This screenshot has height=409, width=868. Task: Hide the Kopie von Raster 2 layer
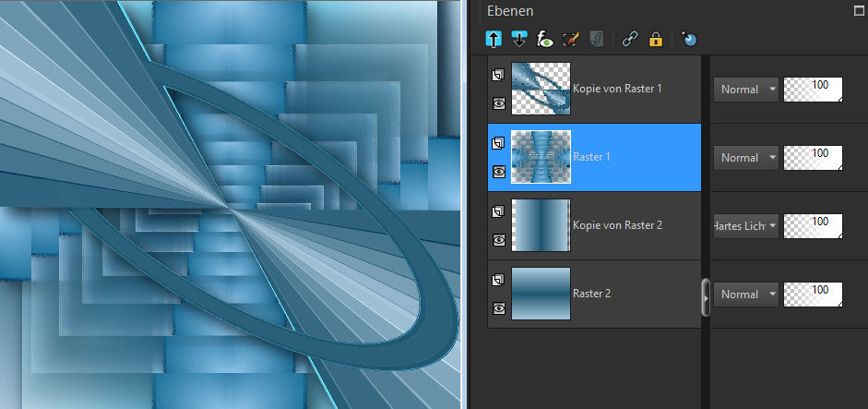(499, 239)
